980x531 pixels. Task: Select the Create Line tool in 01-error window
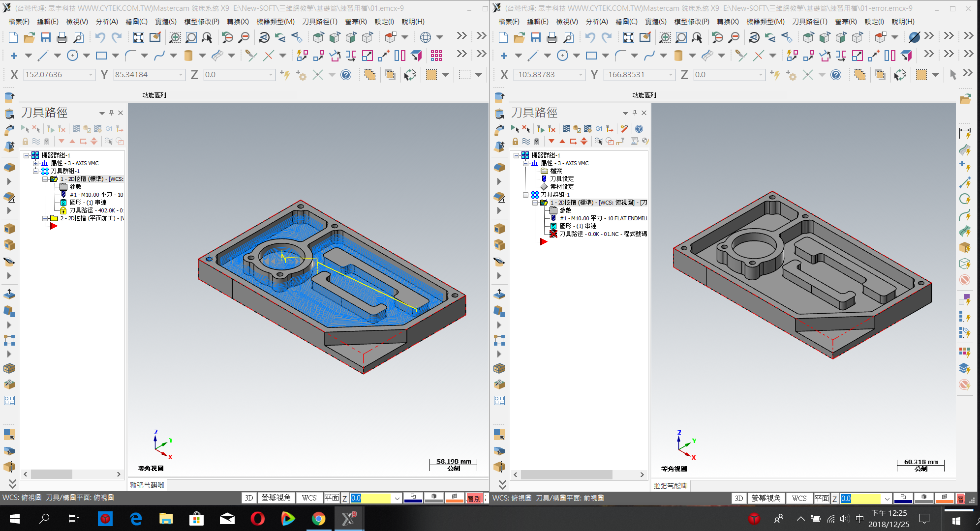(x=533, y=56)
